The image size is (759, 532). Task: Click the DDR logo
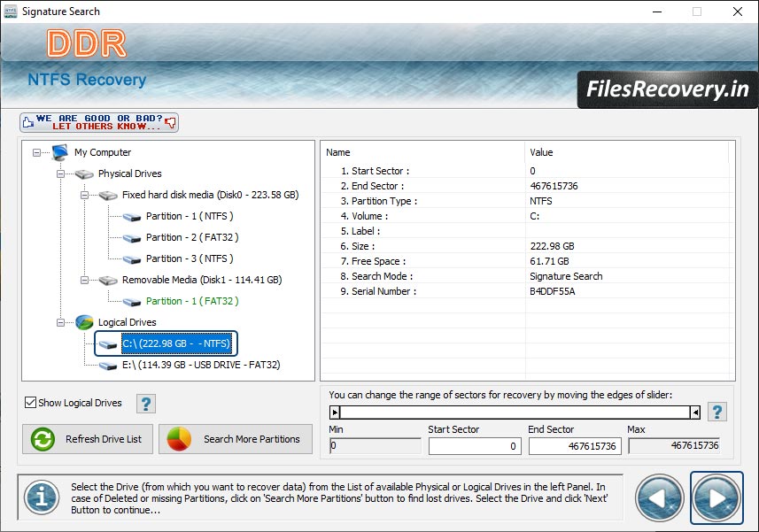pos(87,43)
